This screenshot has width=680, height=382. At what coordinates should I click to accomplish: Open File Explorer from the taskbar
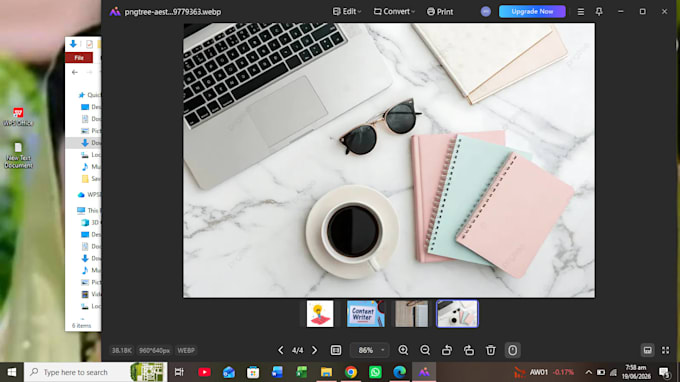[x=326, y=372]
